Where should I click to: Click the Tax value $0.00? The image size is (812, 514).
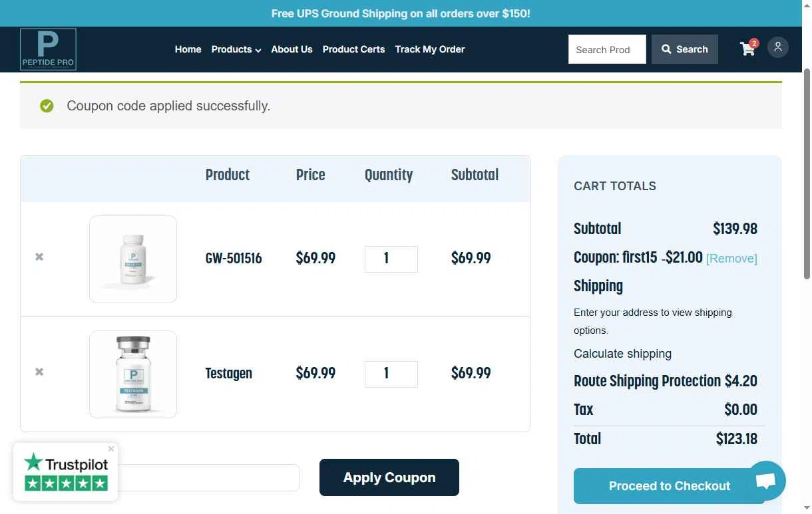click(x=741, y=410)
